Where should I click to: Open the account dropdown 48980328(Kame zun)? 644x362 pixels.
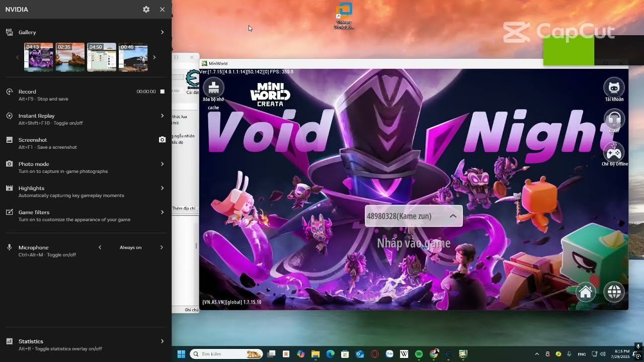coord(413,216)
